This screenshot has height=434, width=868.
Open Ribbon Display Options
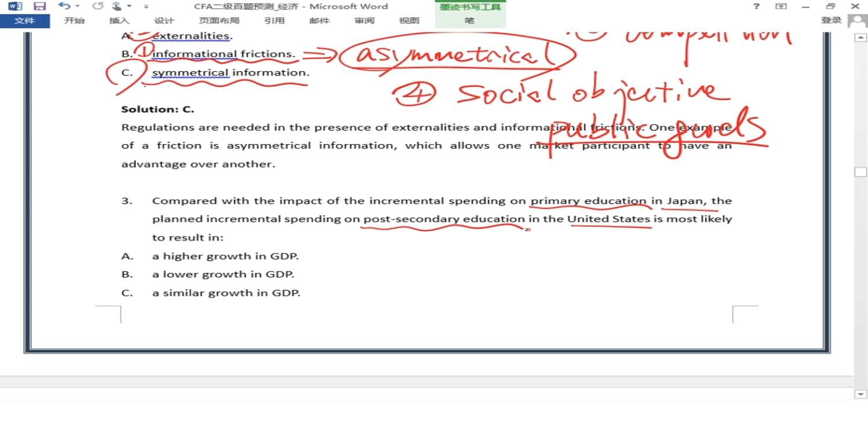(781, 6)
